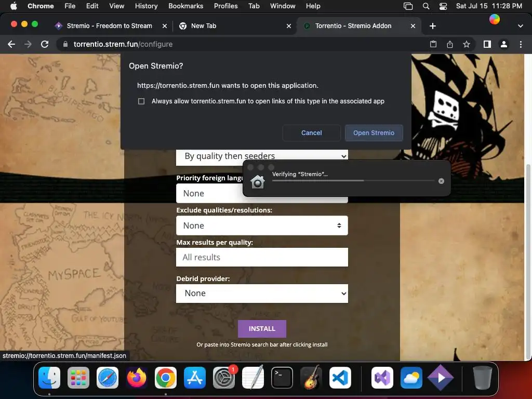This screenshot has width=532, height=399.
Task: Open Terminal from the dock
Action: click(282, 378)
